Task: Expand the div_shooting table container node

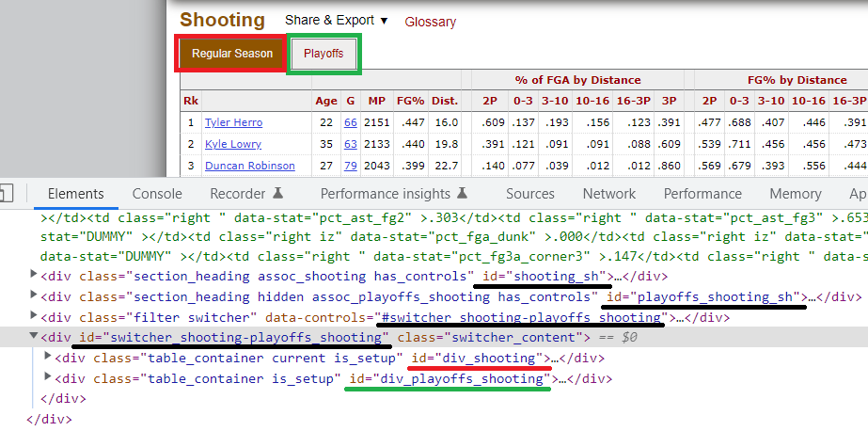Action: [x=48, y=358]
